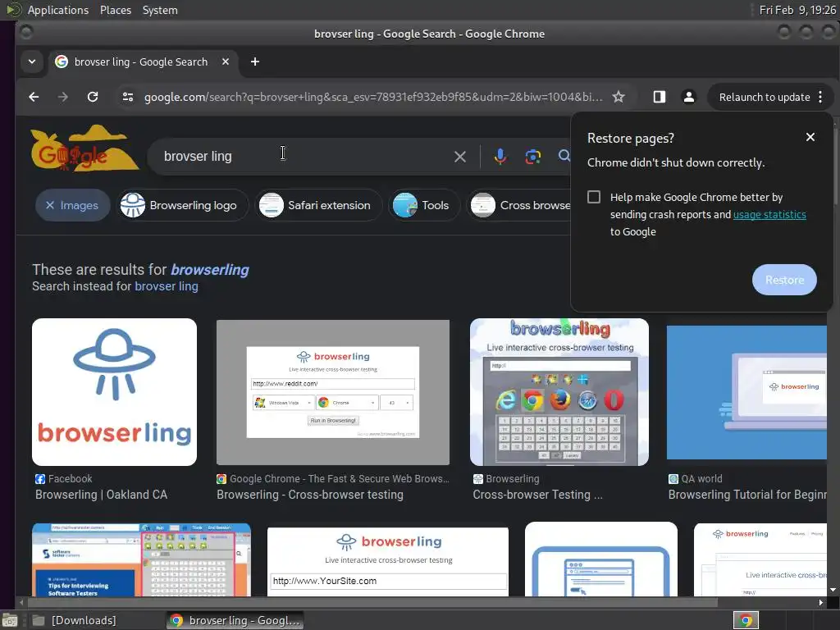
Task: Open Live interactive cross-browser testing thumbnail
Action: pyautogui.click(x=559, y=392)
